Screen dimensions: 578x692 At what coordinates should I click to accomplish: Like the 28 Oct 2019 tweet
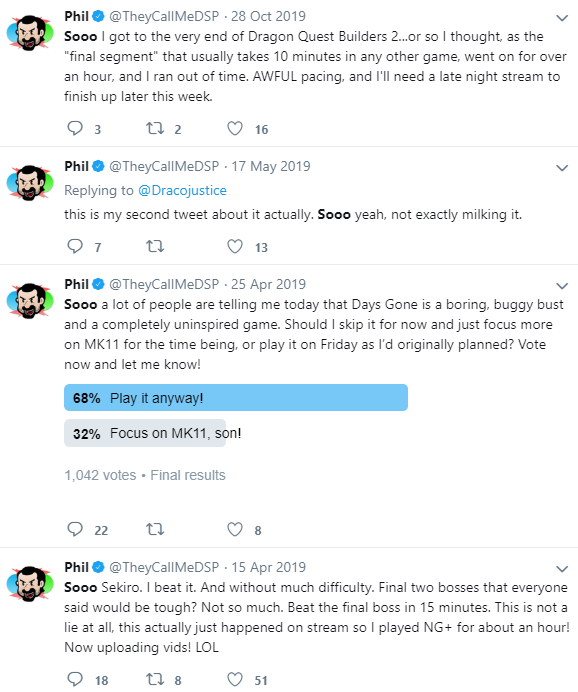pyautogui.click(x=235, y=128)
